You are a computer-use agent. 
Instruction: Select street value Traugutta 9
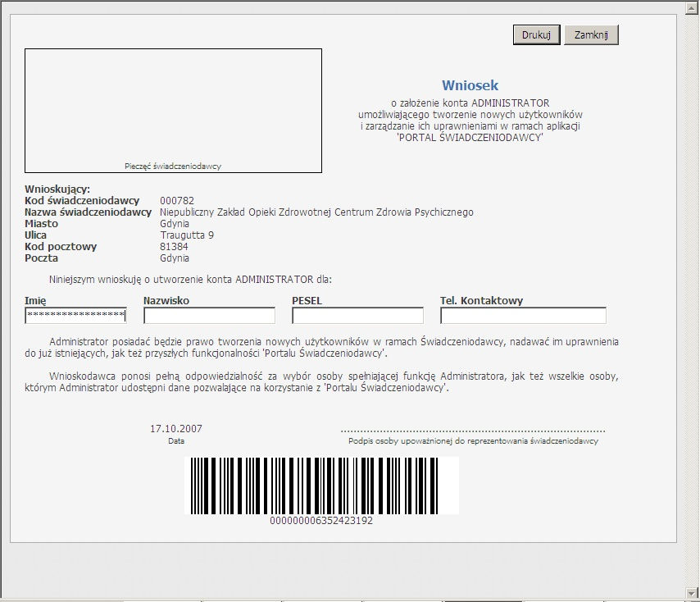point(187,235)
